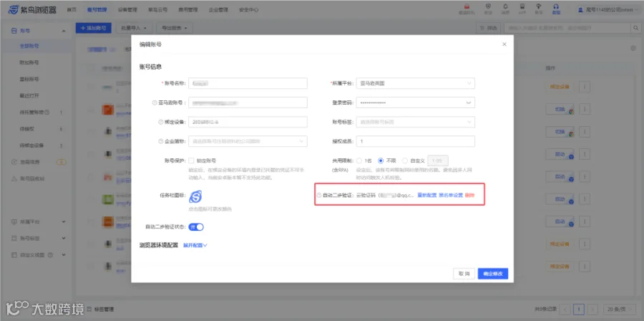
Task: Open the headphones customer service icon
Action: [x=556, y=6]
